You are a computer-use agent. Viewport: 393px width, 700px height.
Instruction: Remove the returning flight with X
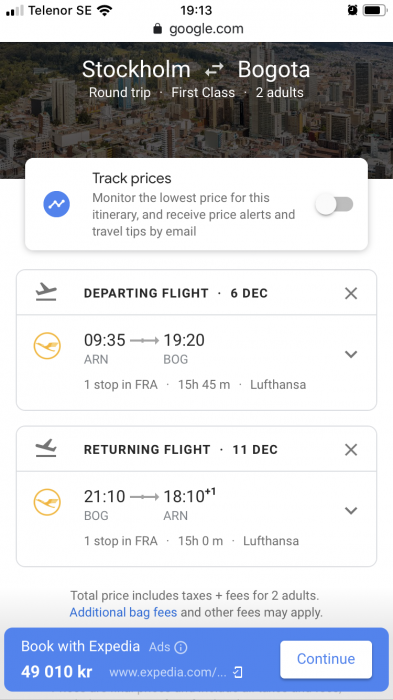(351, 450)
